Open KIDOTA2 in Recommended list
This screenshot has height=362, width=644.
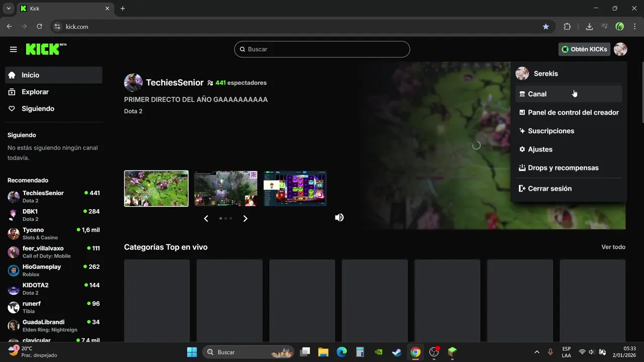click(54, 289)
